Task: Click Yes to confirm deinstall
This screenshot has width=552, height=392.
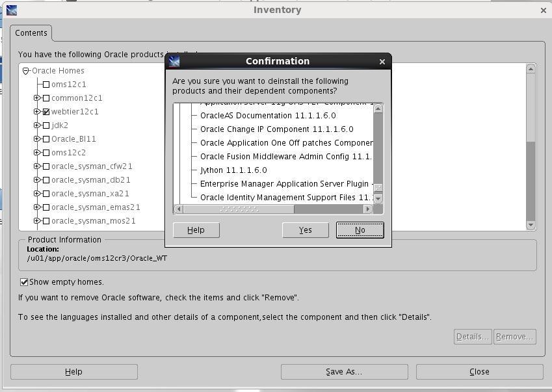Action: pyautogui.click(x=305, y=230)
